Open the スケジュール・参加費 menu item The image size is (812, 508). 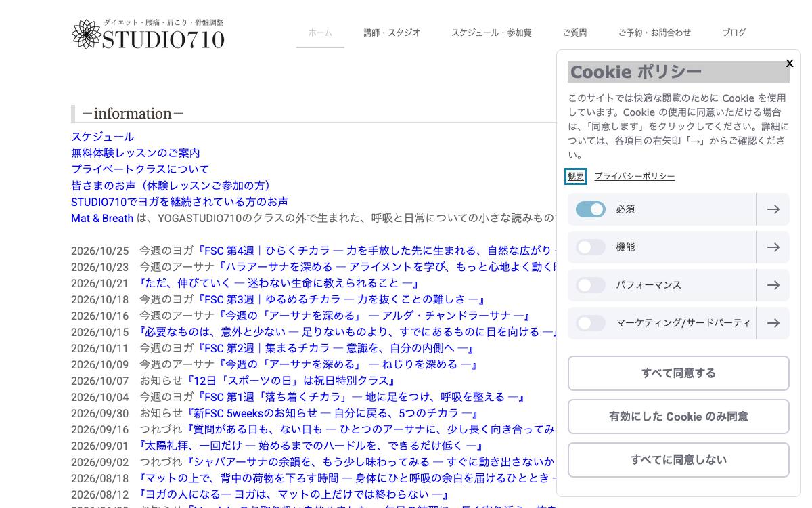(491, 33)
